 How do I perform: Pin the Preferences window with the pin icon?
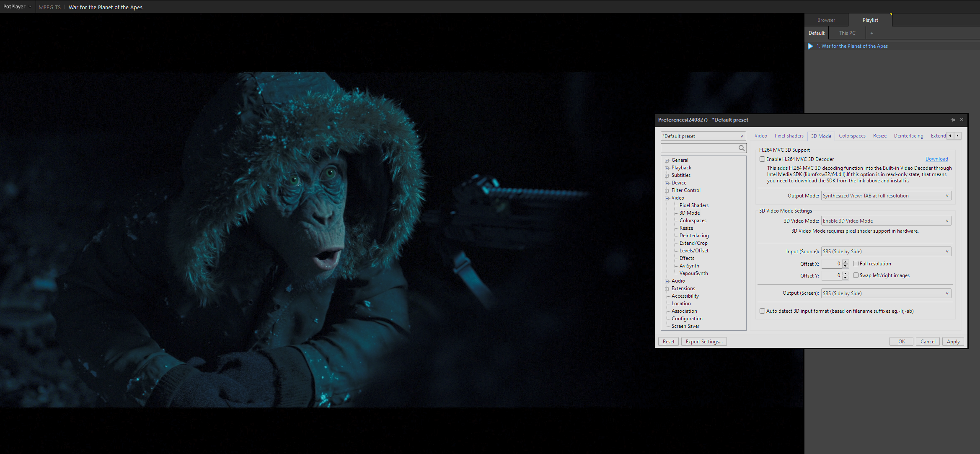pyautogui.click(x=953, y=120)
